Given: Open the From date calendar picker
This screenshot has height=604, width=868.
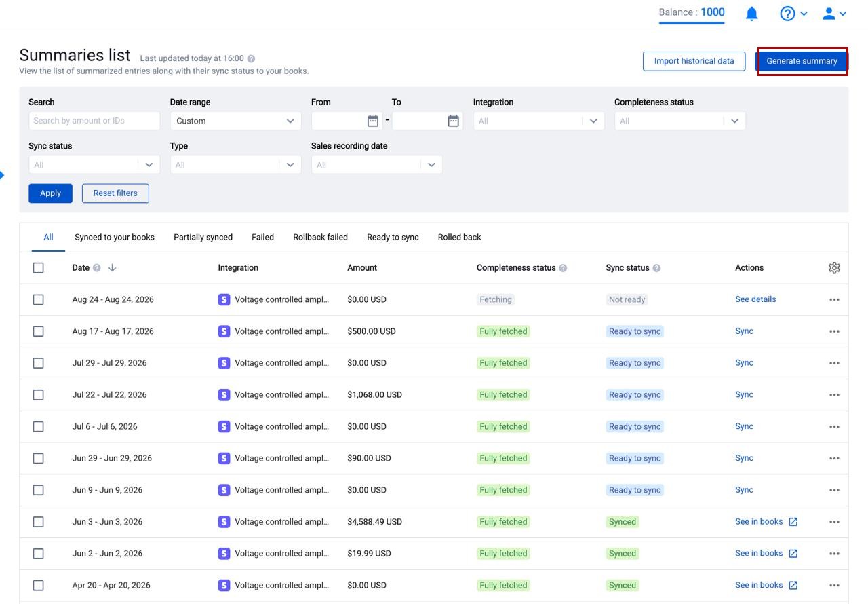Looking at the screenshot, I should coord(373,121).
